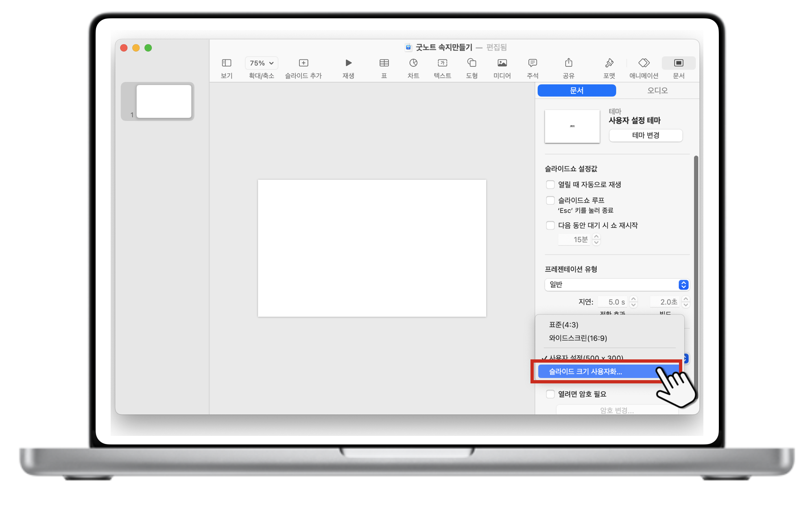The image size is (812, 512).
Task: Choose the Widescreen (16:9) menu option
Action: pyautogui.click(x=578, y=338)
